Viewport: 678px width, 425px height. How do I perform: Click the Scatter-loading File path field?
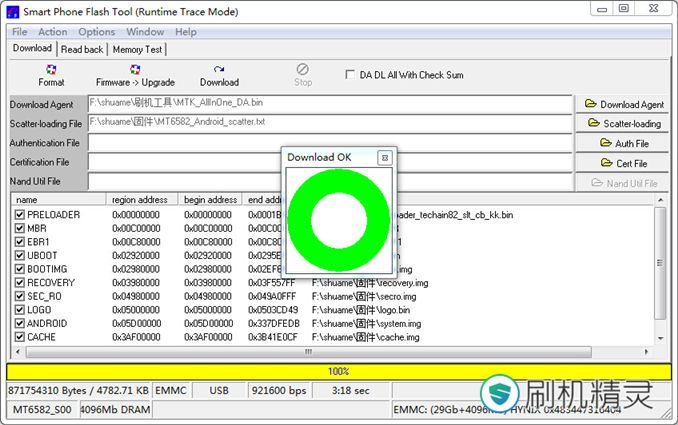[330, 123]
